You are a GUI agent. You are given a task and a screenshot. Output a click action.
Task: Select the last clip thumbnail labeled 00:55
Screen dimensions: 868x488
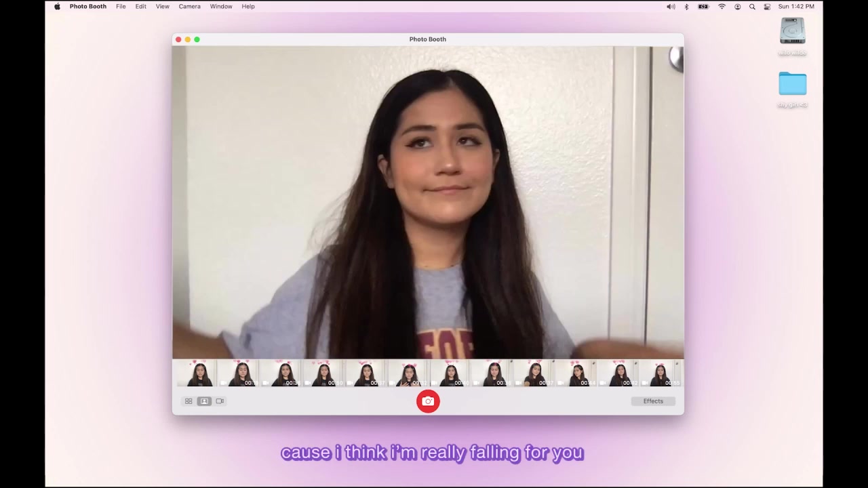661,373
